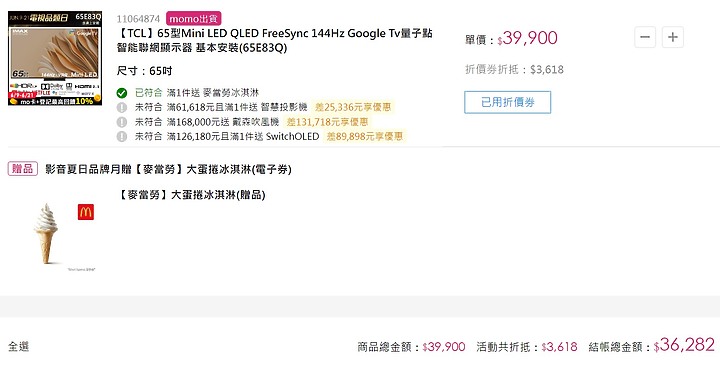Click the warning icon beside 戴森吹風機 offer
The image size is (720, 365).
click(122, 122)
